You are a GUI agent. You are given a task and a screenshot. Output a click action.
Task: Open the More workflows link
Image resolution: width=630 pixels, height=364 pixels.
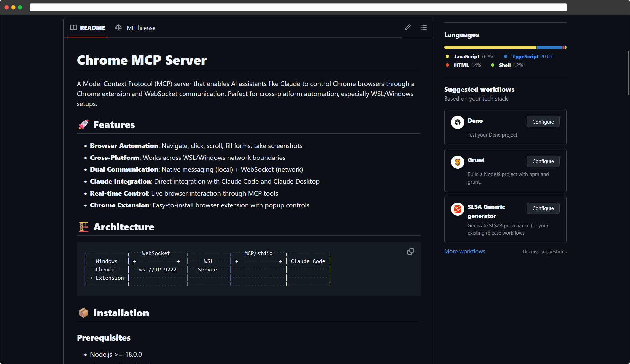[x=464, y=251]
